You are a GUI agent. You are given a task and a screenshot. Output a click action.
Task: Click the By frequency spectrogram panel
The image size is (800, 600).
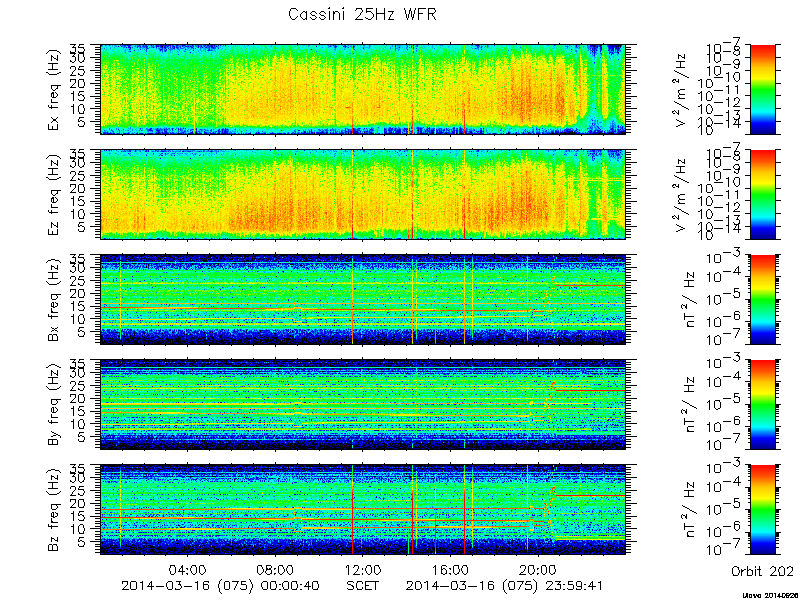[x=363, y=405]
